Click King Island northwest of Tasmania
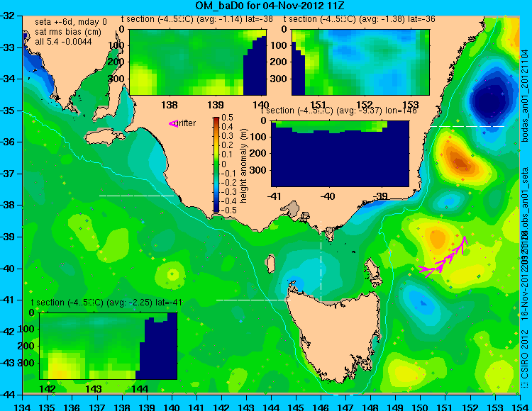Image resolution: width=532 pixels, height=411 pixels. pos(270,264)
